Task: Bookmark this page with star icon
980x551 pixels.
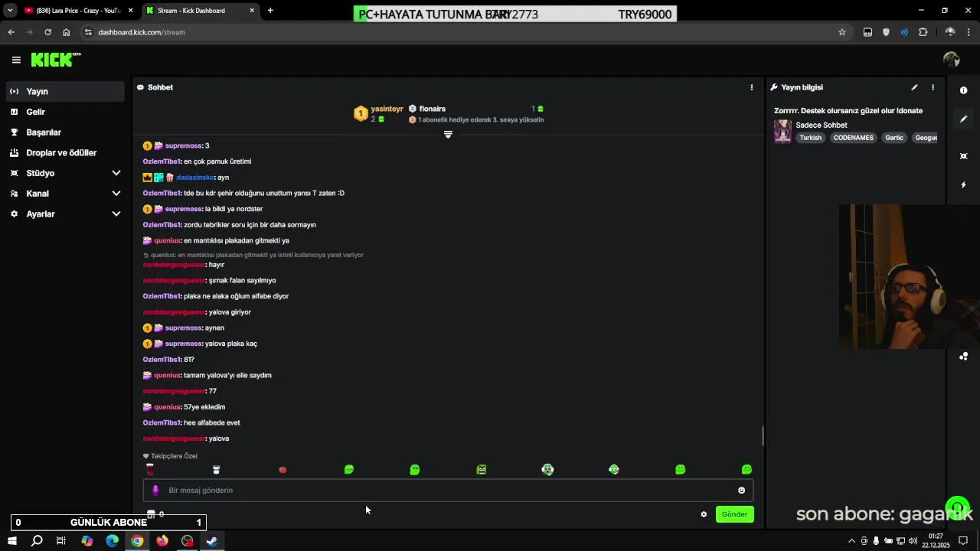Action: pos(842,32)
